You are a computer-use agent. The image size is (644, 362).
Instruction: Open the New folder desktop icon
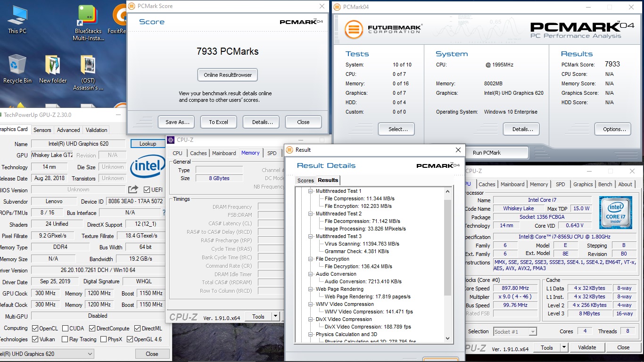coord(53,69)
